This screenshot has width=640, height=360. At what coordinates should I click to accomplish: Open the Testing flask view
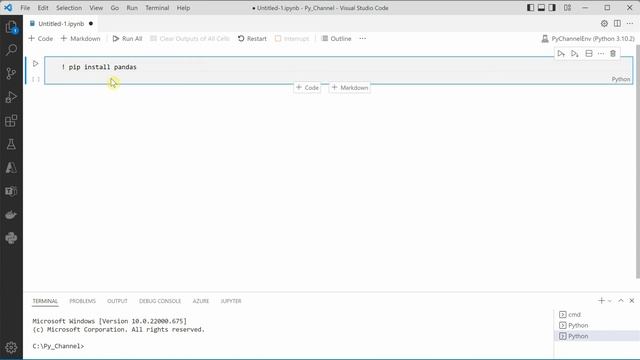(11, 144)
